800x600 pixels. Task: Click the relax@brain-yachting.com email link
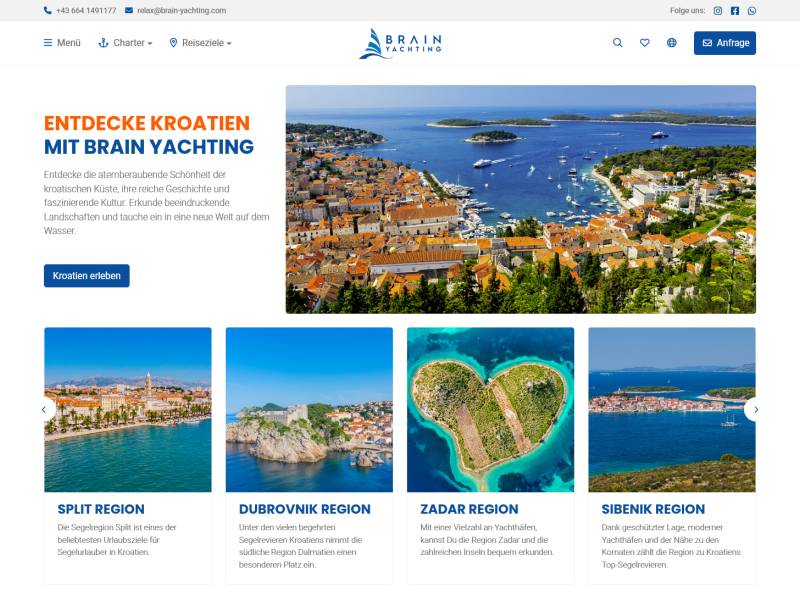pos(182,11)
